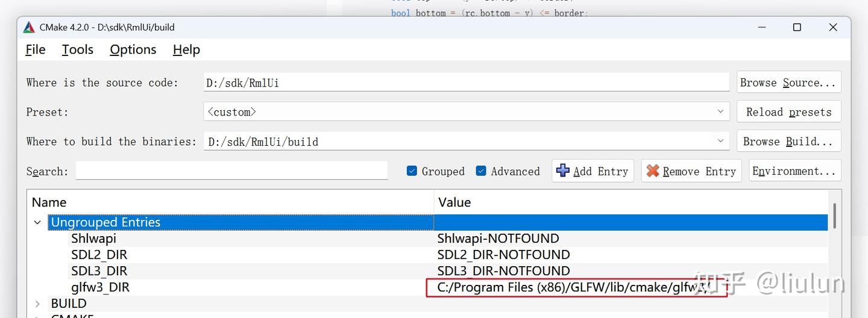Click the Search input field
The image size is (868, 318).
(231, 171)
